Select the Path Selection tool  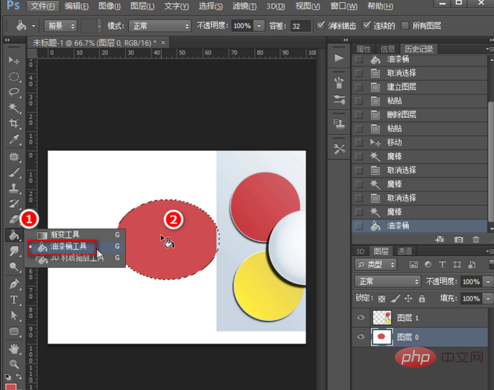[x=14, y=315]
